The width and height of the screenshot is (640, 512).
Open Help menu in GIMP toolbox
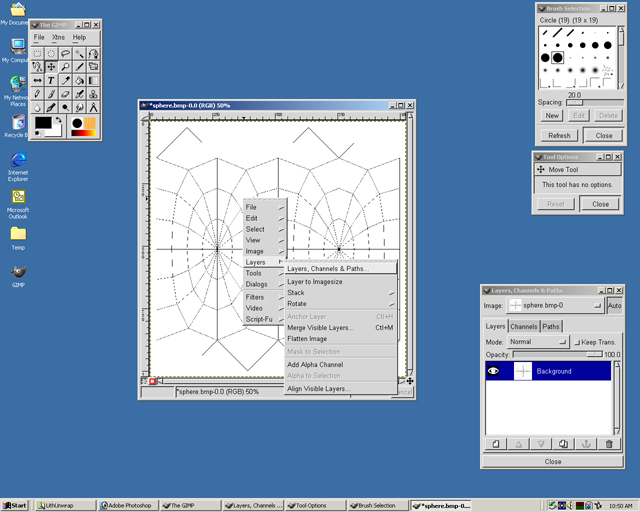pos(79,37)
